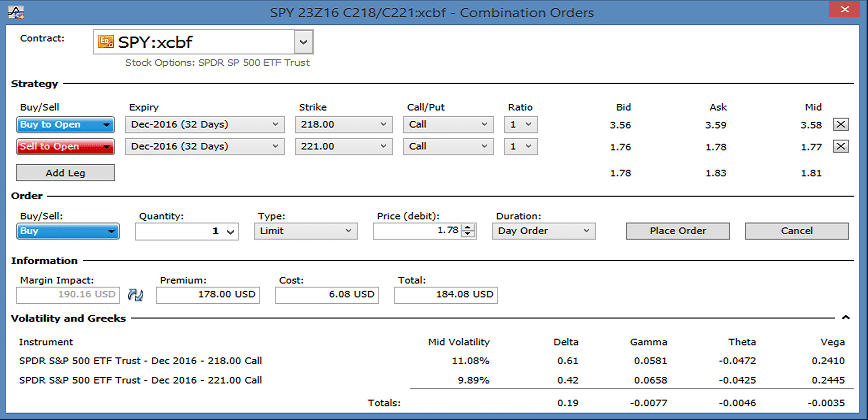
Task: Click the app icon in title bar
Action: 13,12
